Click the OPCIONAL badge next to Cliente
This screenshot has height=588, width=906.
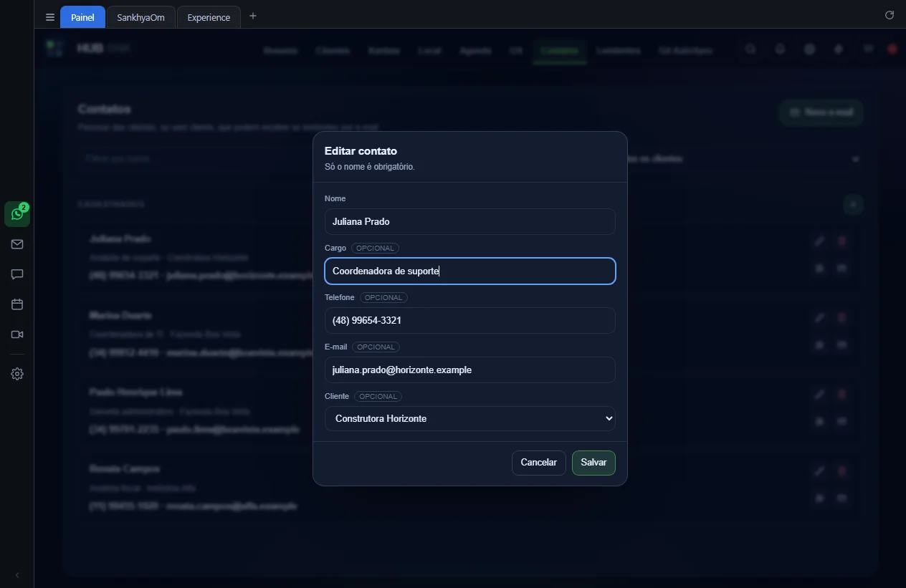click(x=378, y=396)
